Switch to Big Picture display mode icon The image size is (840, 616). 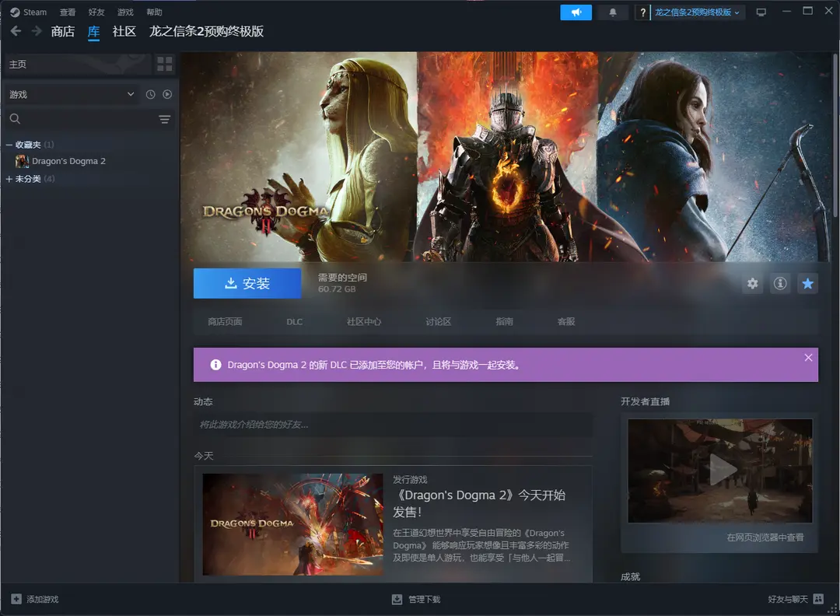pos(761,12)
